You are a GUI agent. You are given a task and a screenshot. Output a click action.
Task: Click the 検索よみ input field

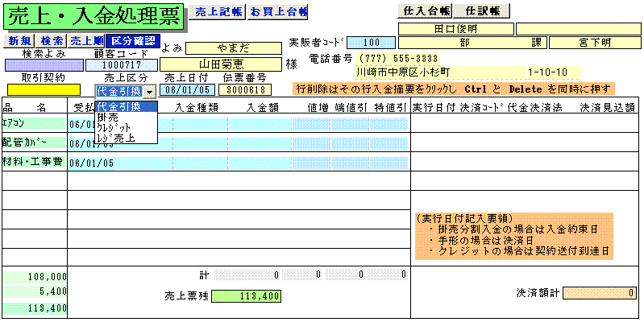coord(44,65)
